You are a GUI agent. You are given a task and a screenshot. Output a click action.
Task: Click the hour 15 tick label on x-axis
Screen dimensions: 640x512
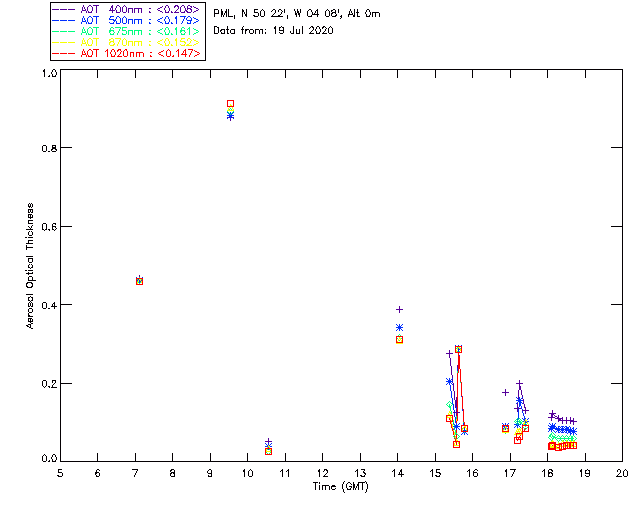coord(435,473)
